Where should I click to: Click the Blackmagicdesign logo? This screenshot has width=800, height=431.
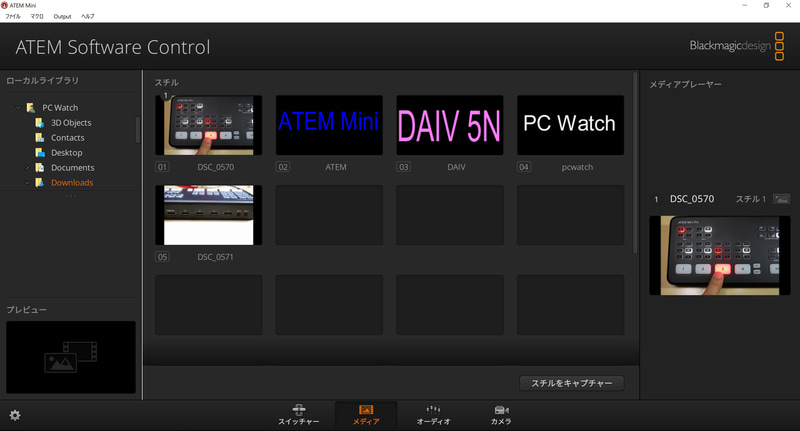[737, 46]
